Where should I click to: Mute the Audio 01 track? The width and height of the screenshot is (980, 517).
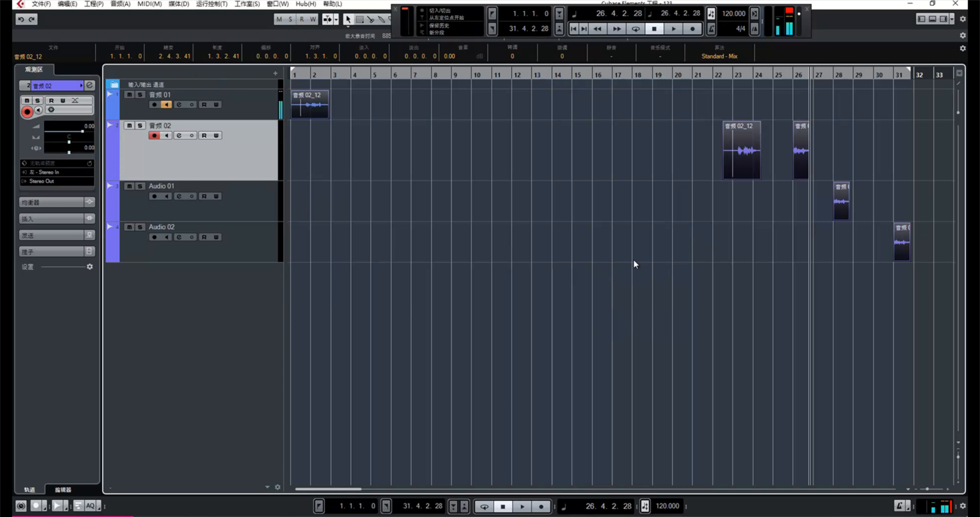(x=130, y=186)
